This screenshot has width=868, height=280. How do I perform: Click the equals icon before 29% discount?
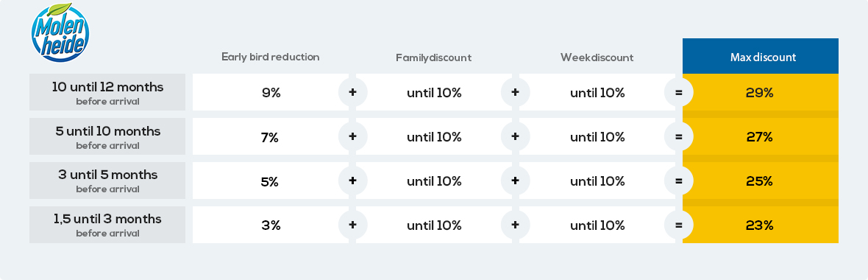pyautogui.click(x=679, y=92)
